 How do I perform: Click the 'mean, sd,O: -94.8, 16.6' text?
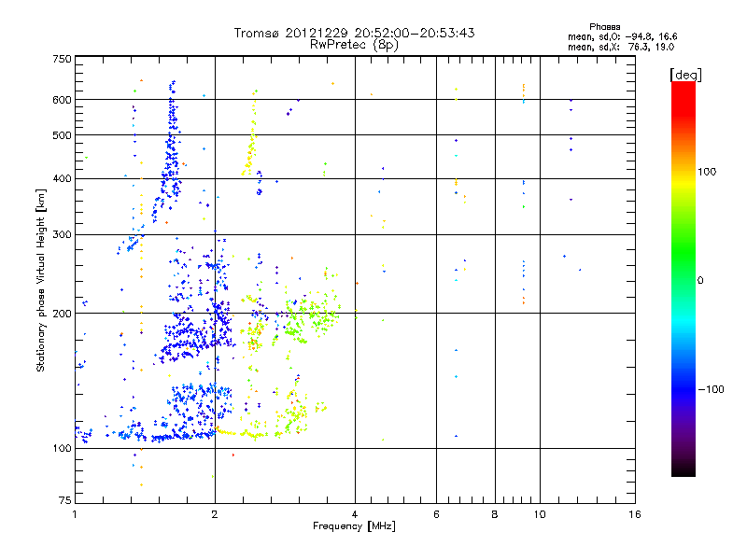pyautogui.click(x=622, y=36)
